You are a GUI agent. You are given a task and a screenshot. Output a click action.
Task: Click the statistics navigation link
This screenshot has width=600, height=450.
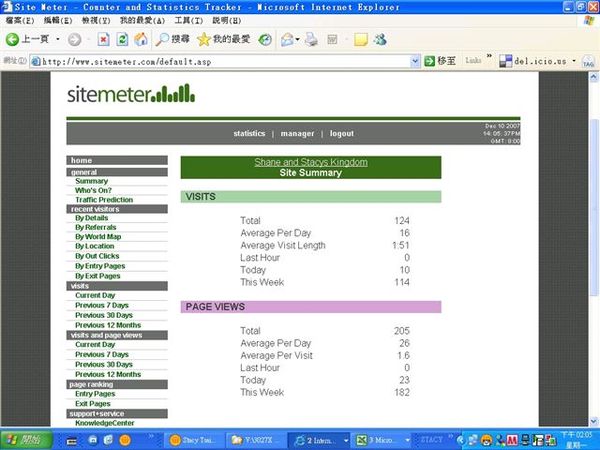tap(249, 134)
